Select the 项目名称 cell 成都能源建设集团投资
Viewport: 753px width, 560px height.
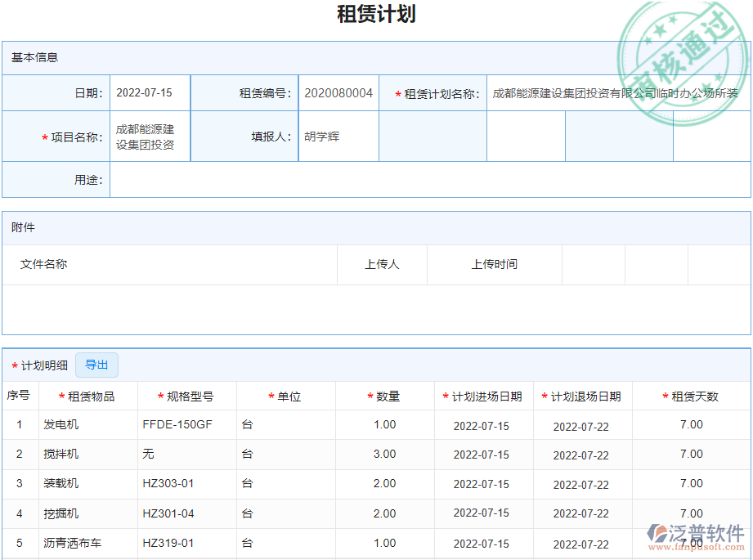[x=149, y=136]
